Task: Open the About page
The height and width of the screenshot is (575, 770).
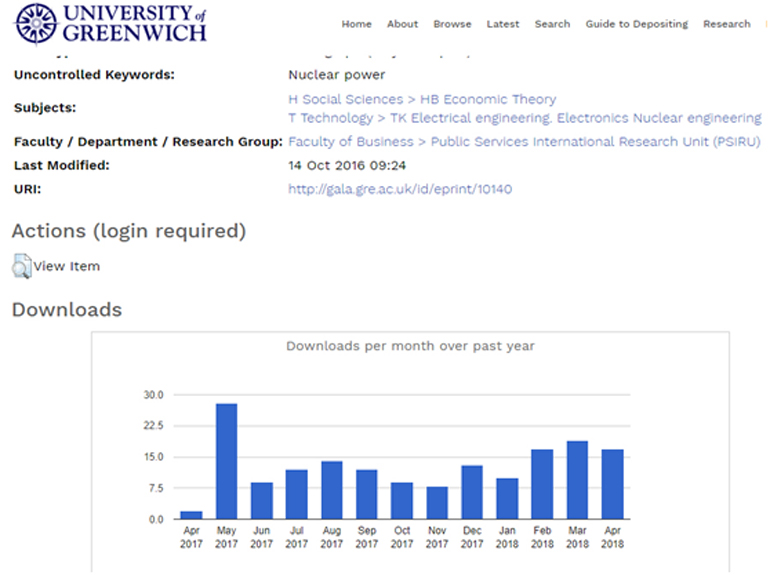Action: [402, 24]
